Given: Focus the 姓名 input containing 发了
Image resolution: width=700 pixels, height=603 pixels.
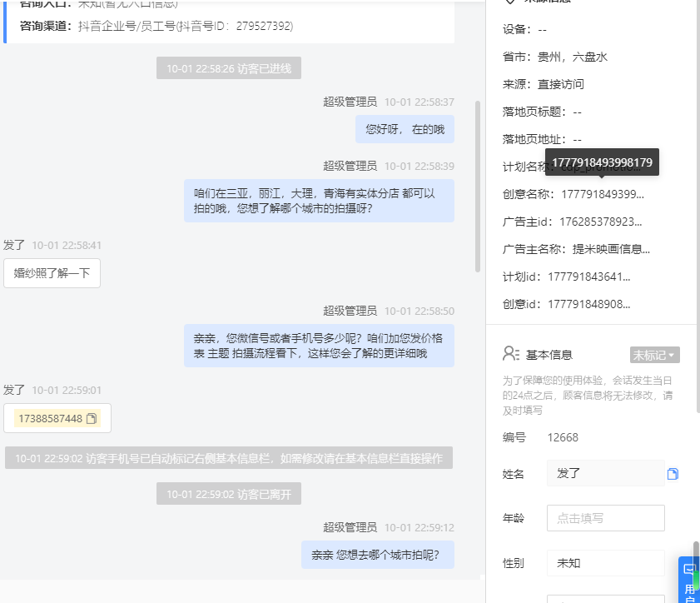Looking at the screenshot, I should click(x=605, y=473).
